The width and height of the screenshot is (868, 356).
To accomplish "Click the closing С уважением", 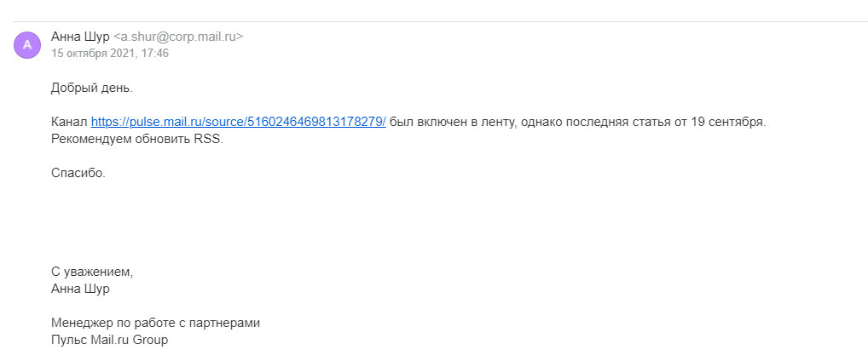I will click(92, 272).
